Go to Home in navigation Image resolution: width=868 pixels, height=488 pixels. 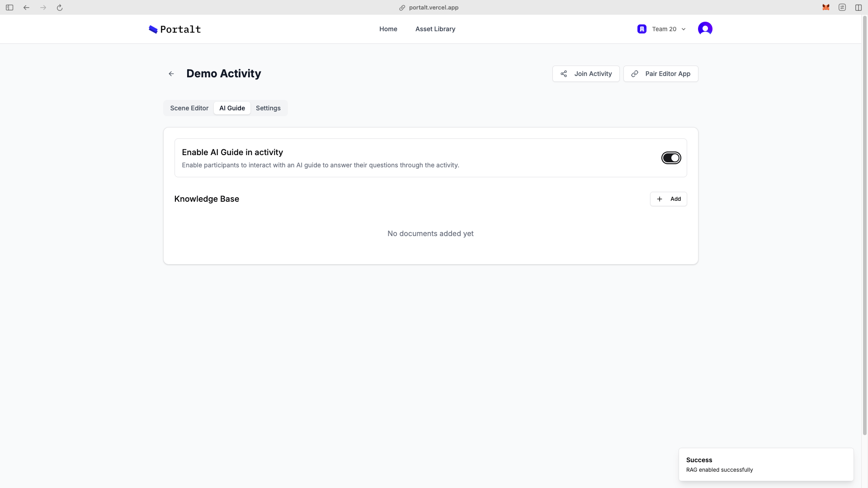(x=388, y=29)
